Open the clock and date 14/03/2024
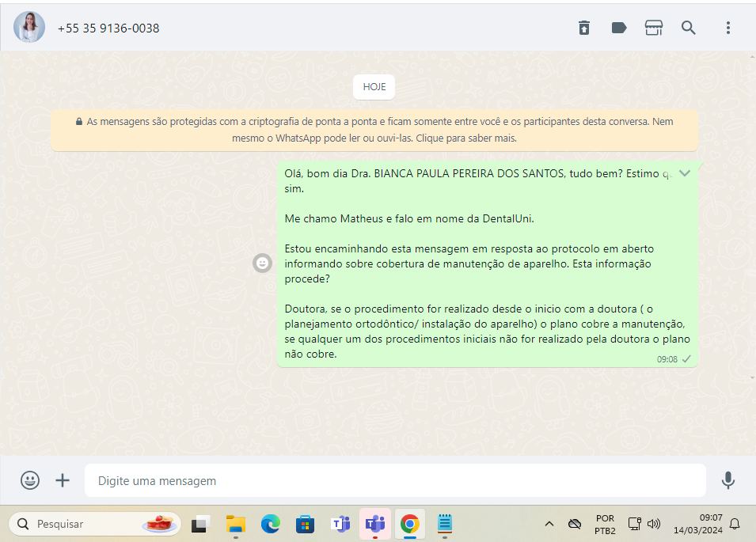This screenshot has height=542, width=756. [x=698, y=524]
